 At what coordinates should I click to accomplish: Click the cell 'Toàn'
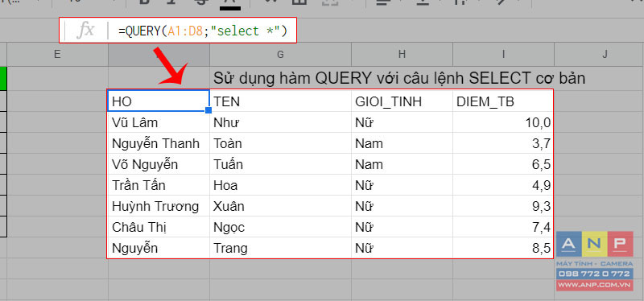(280, 143)
